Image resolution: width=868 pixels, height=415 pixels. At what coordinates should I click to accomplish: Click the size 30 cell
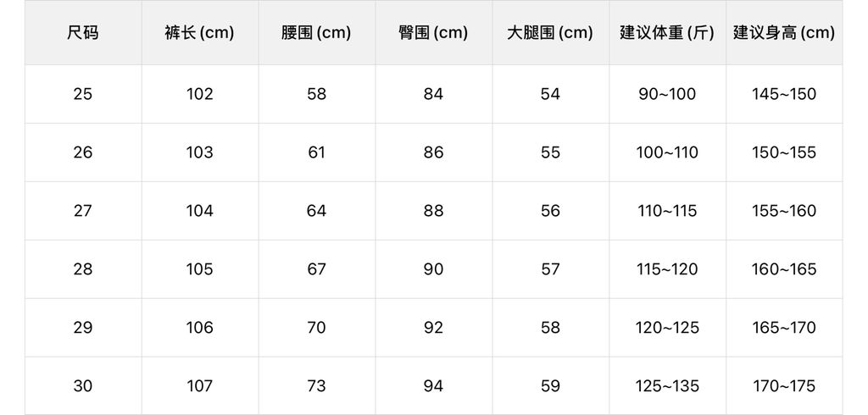(x=83, y=385)
